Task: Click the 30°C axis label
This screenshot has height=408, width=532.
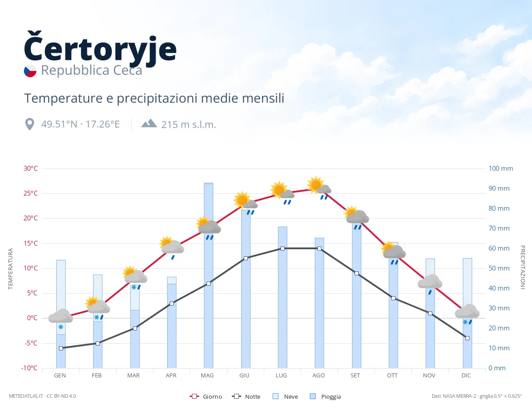Action: 31,169
